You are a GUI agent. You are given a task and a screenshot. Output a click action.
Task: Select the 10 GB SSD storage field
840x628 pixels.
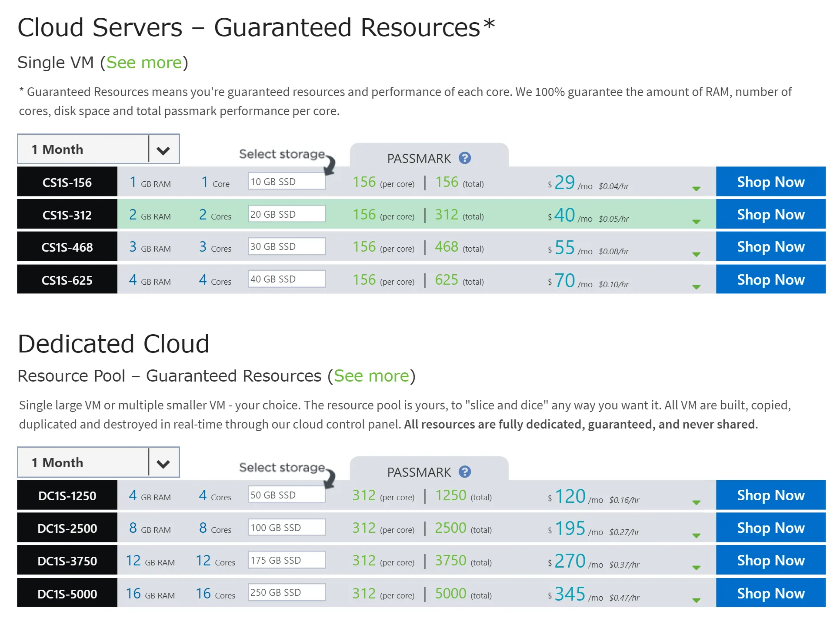tap(287, 181)
